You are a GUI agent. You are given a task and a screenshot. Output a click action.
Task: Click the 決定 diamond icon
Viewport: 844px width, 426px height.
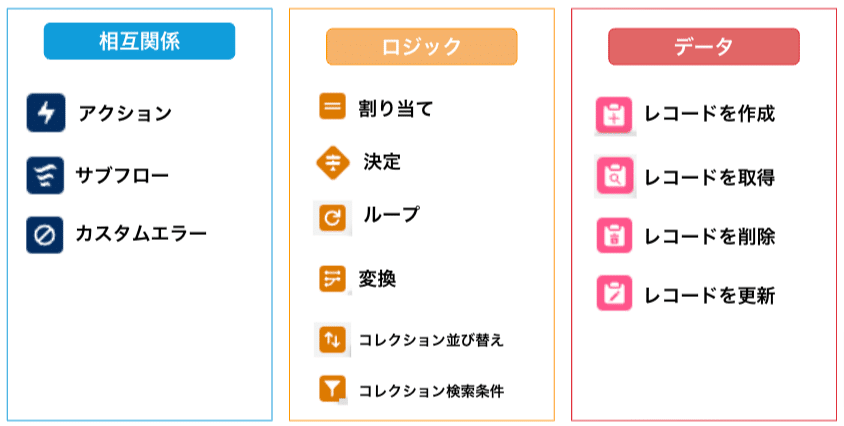point(333,162)
